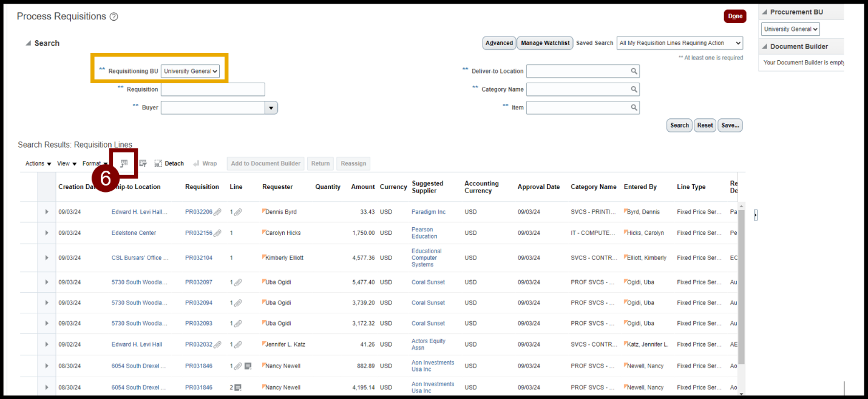Open the Saved Search dropdown

[x=679, y=43]
